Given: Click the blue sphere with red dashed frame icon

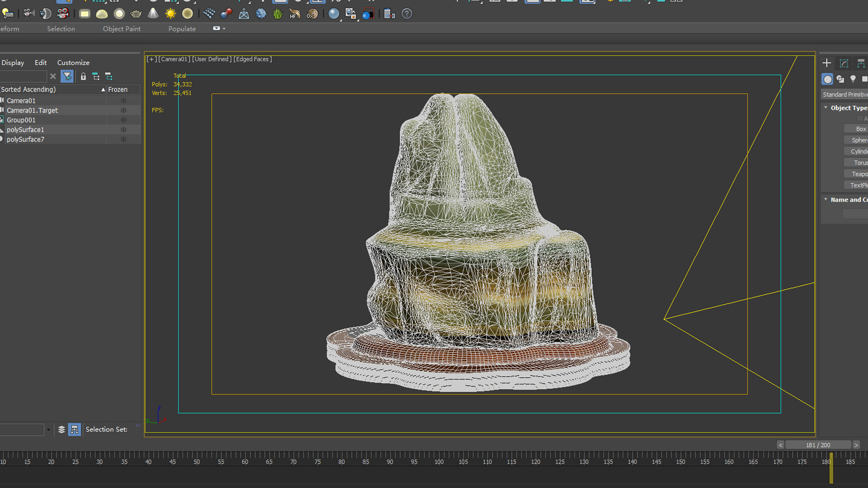Looking at the screenshot, I should (368, 14).
